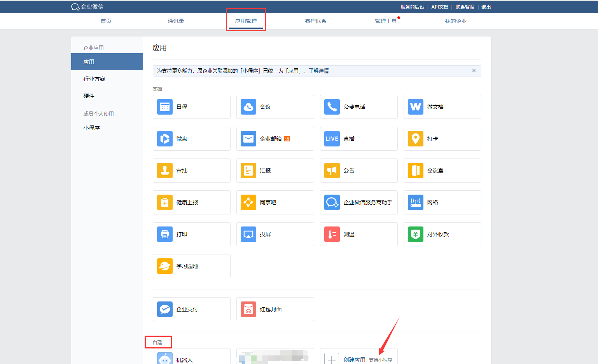Switch to the 我的企业 tab
This screenshot has width=598, height=364.
[x=456, y=21]
